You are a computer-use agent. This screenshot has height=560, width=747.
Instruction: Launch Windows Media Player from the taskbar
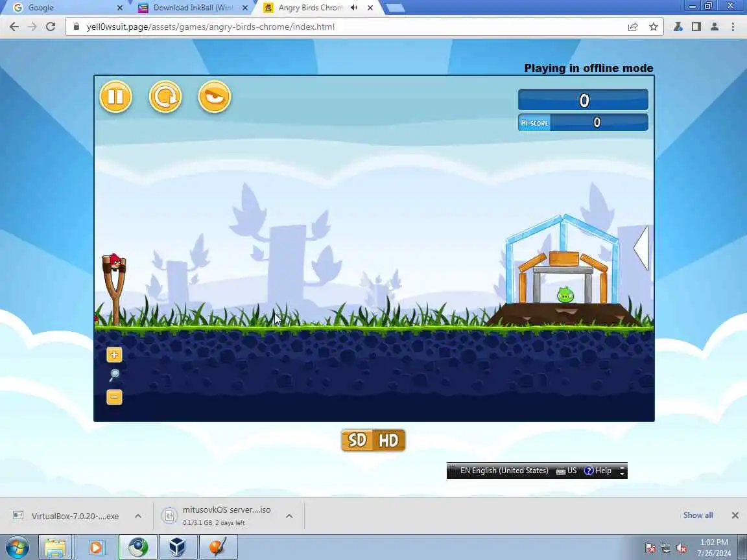(x=96, y=548)
